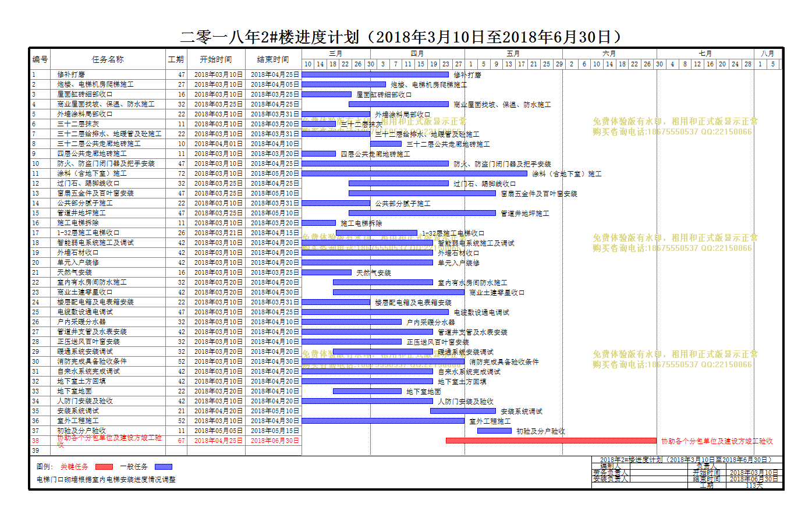Click the 任务名称 column header

108,59
